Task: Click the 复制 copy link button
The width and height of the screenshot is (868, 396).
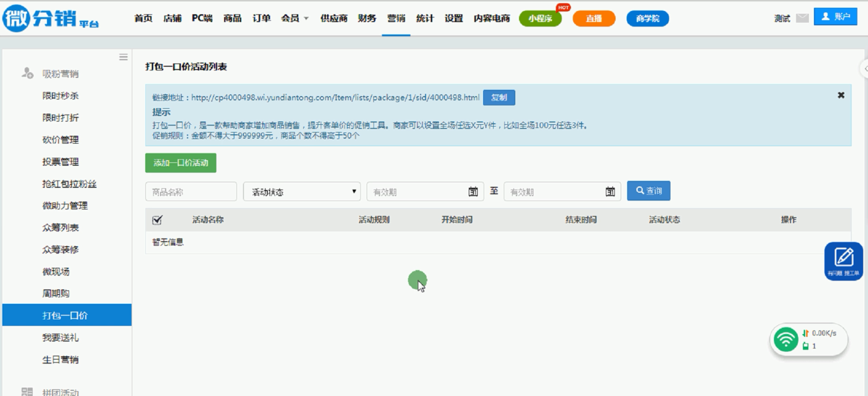Action: 499,98
